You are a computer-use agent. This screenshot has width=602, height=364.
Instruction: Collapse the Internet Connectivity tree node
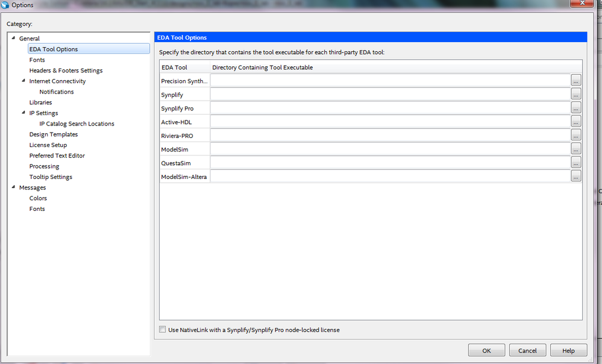pos(24,81)
